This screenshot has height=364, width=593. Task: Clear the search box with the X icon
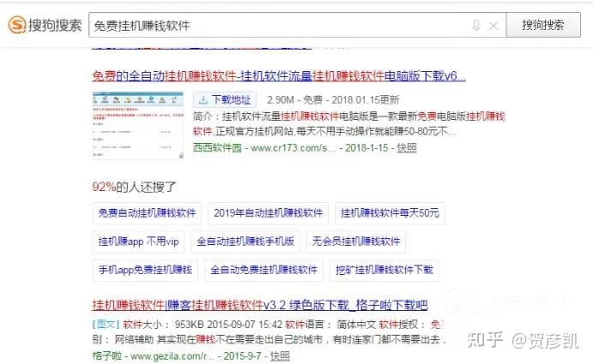pos(494,26)
